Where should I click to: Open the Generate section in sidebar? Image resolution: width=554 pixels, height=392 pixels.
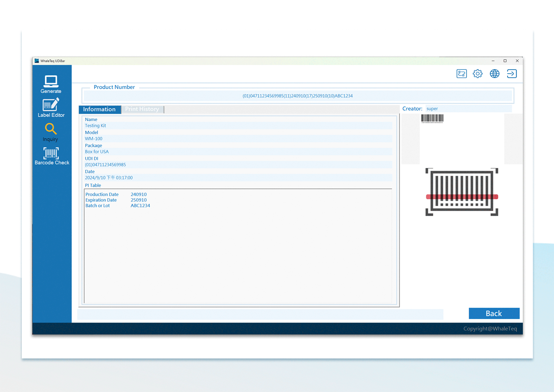pyautogui.click(x=51, y=84)
